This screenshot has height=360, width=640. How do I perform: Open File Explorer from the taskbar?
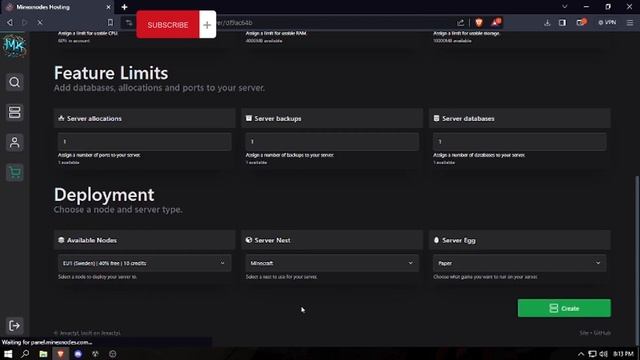pyautogui.click(x=43, y=353)
